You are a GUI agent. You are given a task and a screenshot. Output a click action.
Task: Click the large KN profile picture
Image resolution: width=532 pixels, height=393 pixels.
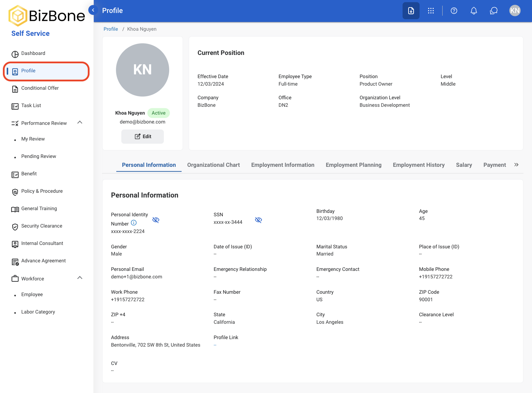(x=143, y=70)
